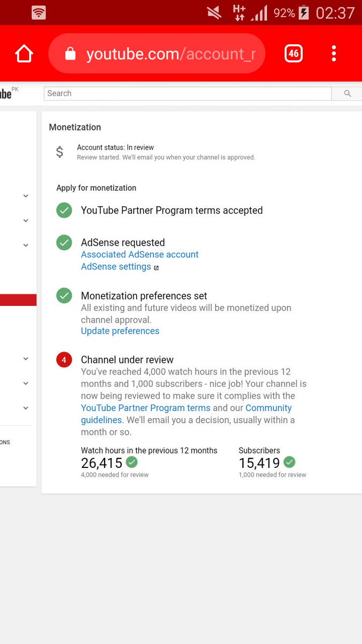Click the red step 4 badge
Image resolution: width=362 pixels, height=644 pixels.
(64, 360)
